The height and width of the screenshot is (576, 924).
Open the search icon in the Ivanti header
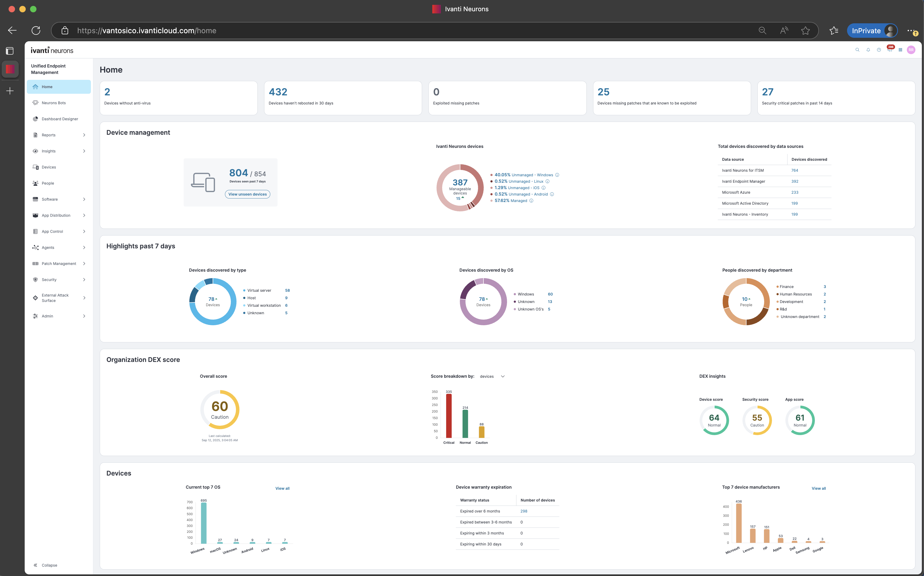pos(857,50)
